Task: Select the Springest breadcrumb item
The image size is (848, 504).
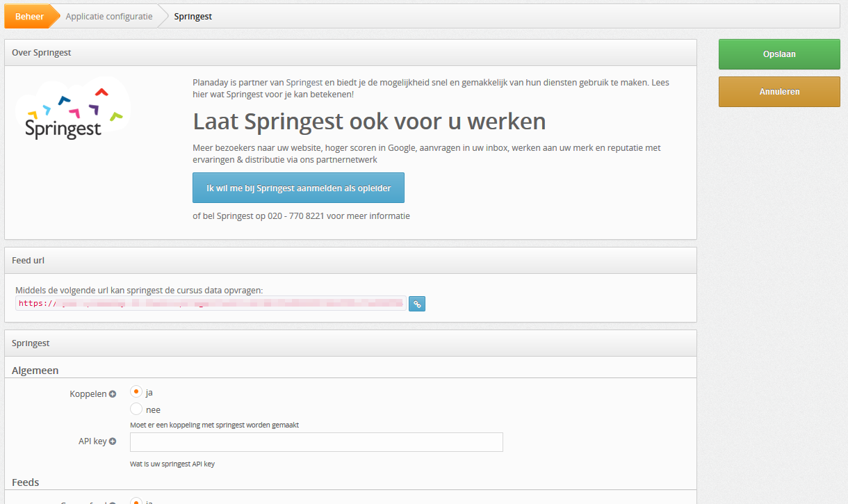Action: (x=193, y=17)
